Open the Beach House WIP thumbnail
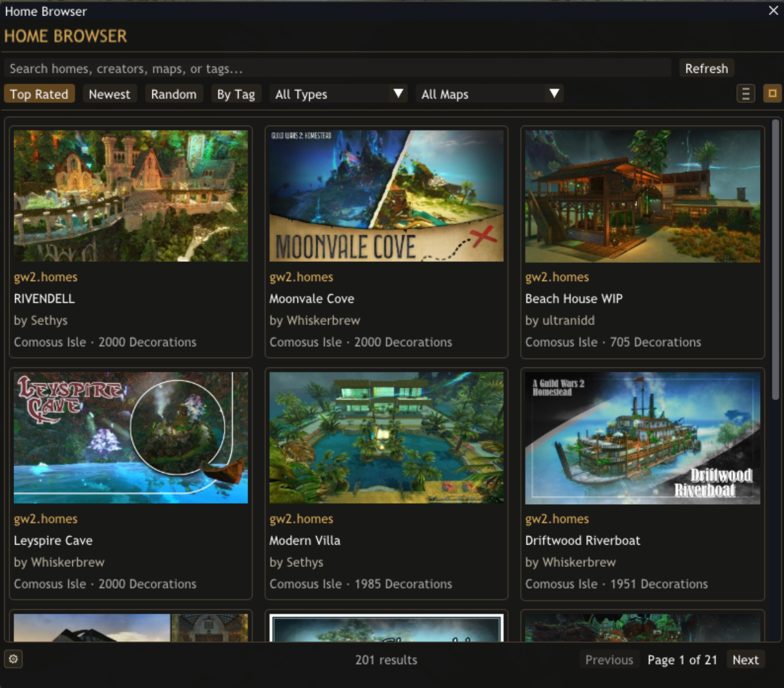Image resolution: width=784 pixels, height=688 pixels. [x=642, y=196]
